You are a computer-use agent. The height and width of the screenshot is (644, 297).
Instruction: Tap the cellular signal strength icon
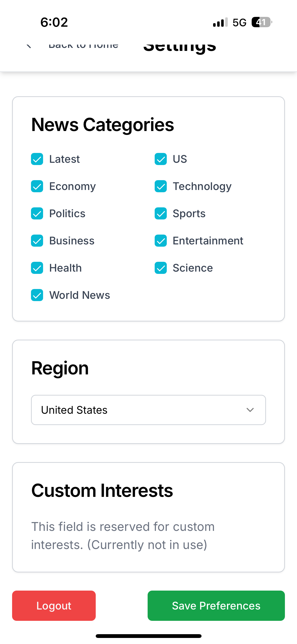pyautogui.click(x=220, y=22)
